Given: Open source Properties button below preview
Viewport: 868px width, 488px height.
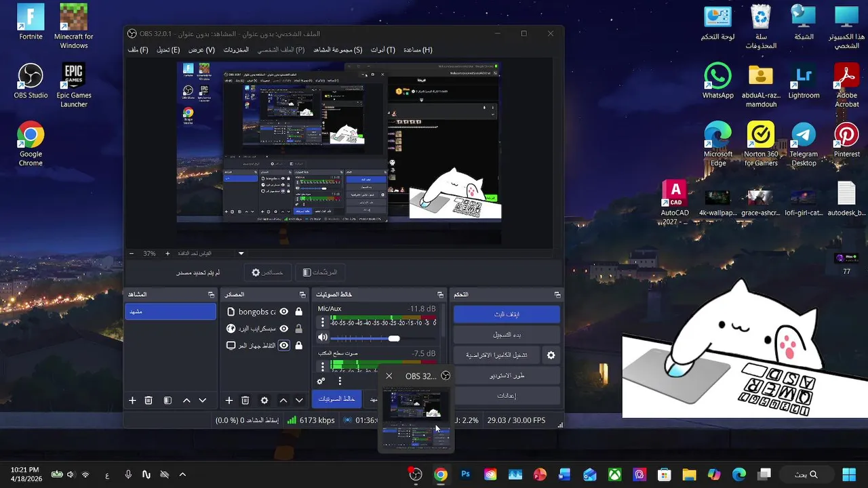Looking at the screenshot, I should point(267,272).
